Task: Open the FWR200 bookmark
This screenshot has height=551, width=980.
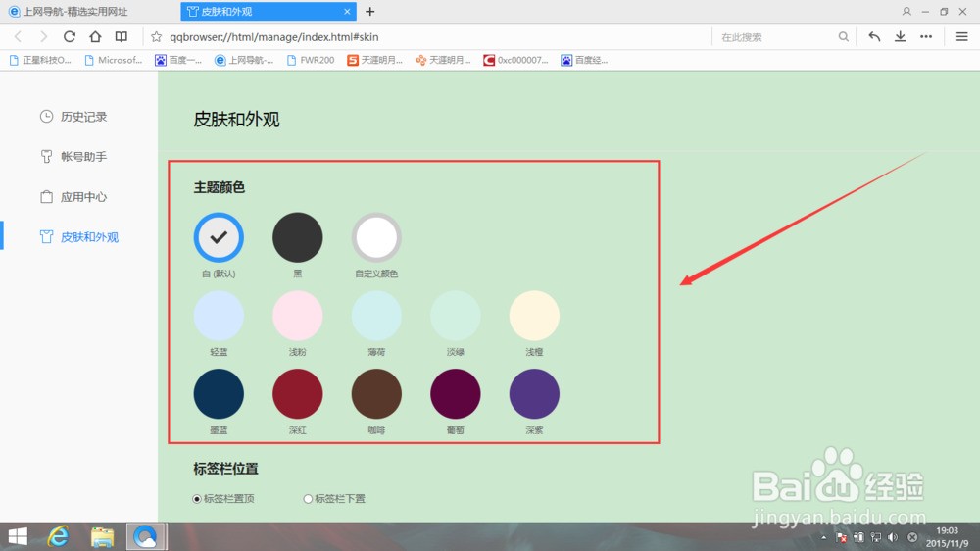Action: (x=311, y=60)
